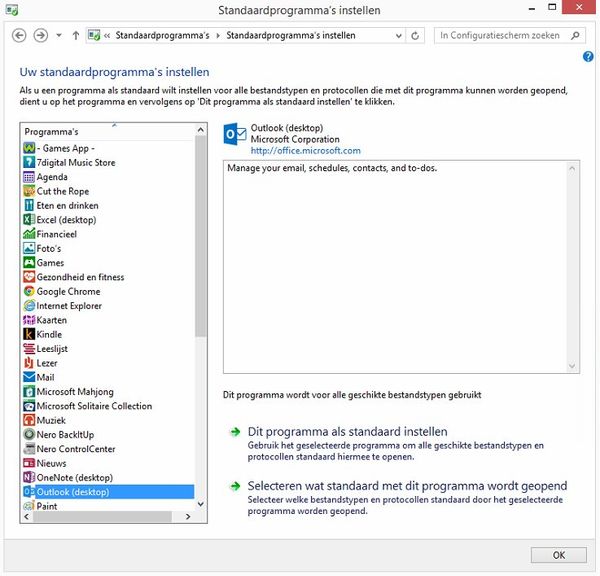600x576 pixels.
Task: Click the program list scroll-down arrow
Action: click(x=201, y=504)
